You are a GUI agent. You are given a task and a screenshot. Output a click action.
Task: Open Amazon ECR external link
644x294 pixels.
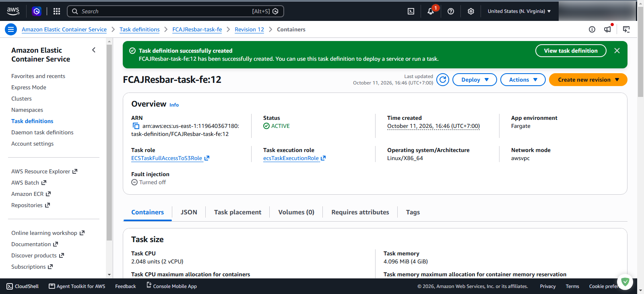tap(31, 194)
